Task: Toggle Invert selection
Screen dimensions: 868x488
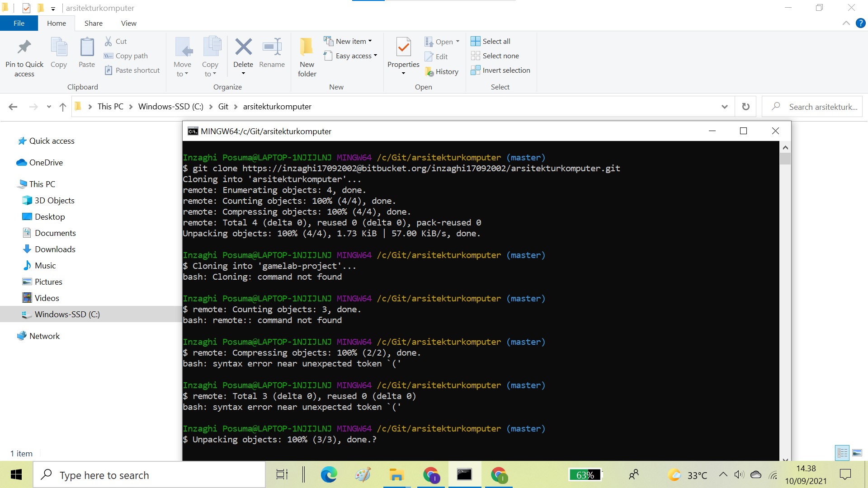Action: click(x=500, y=70)
